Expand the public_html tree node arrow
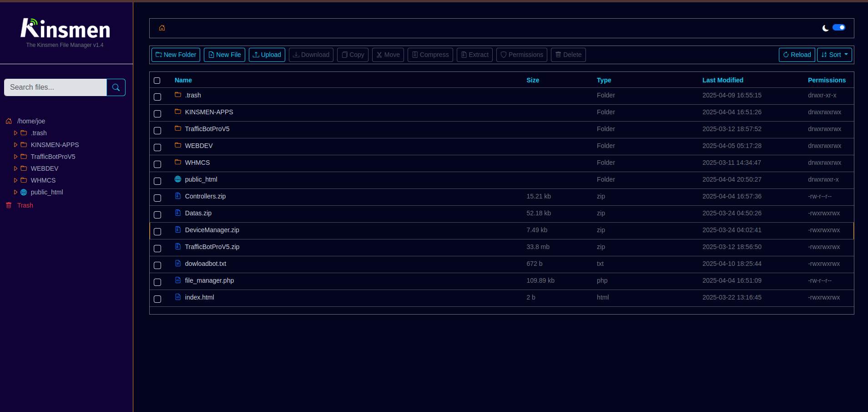 15,192
